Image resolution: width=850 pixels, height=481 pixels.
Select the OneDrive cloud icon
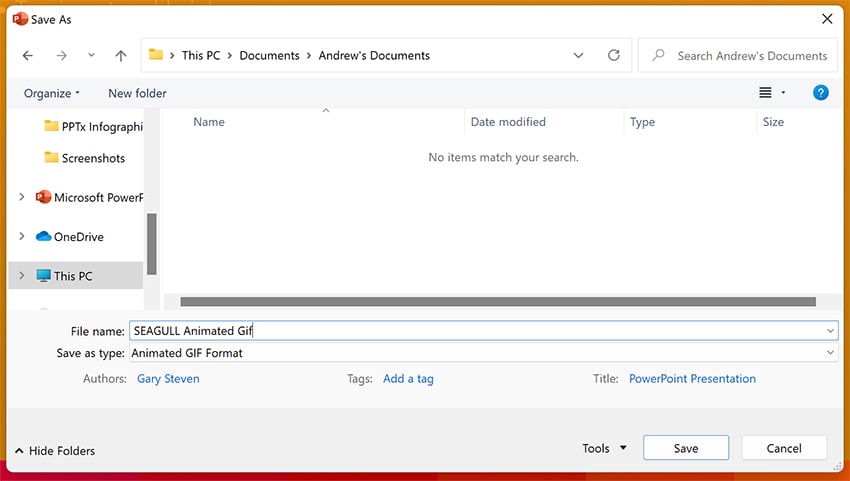pos(44,237)
